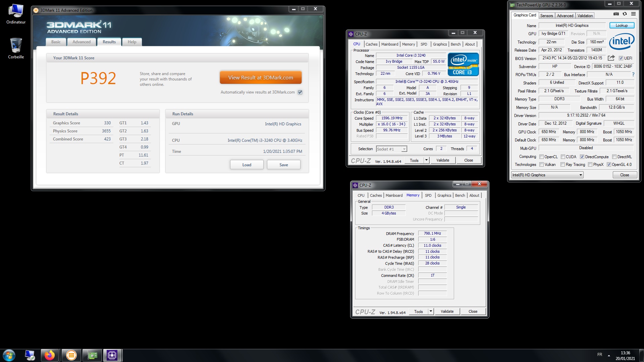
Task: Click the DRAM Frequency value field
Action: pos(432,233)
